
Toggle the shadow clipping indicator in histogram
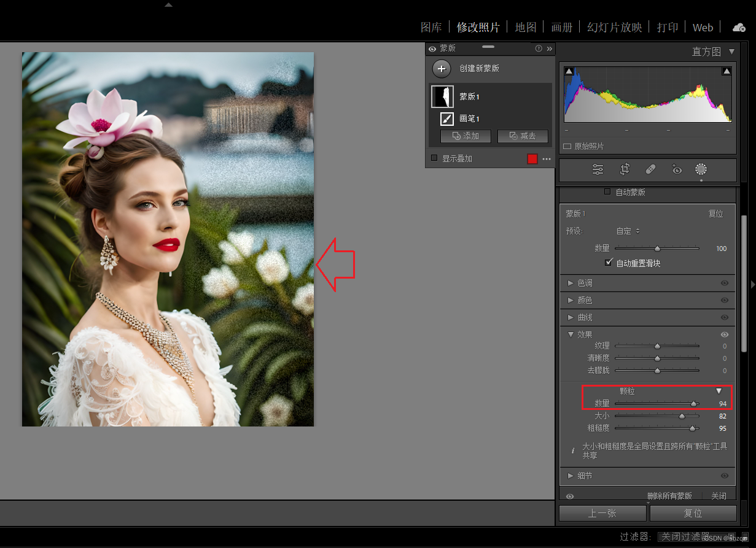[x=569, y=71]
